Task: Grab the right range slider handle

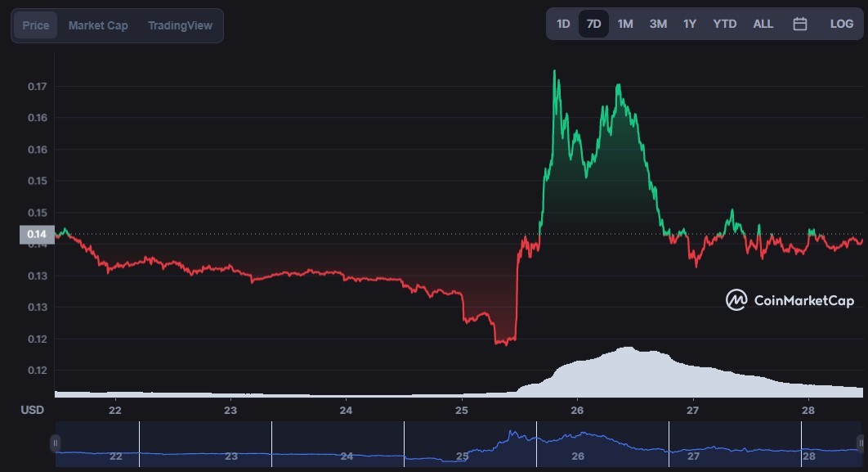Action: click(x=861, y=443)
